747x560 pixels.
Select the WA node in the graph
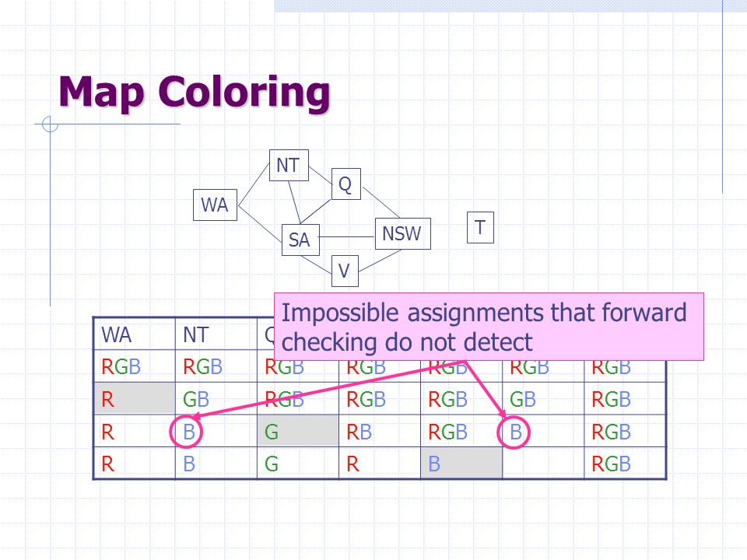click(x=215, y=205)
